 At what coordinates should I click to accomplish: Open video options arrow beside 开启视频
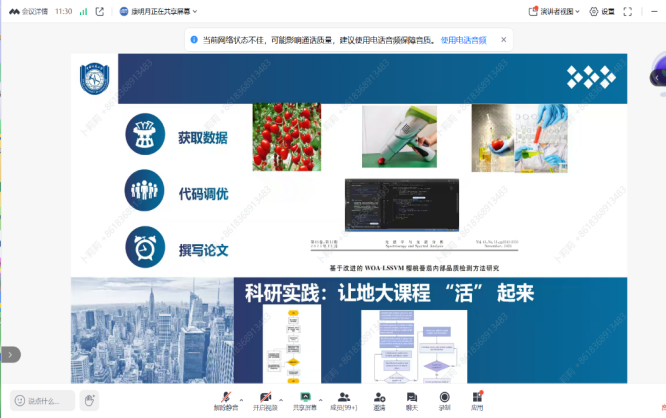pyautogui.click(x=281, y=400)
